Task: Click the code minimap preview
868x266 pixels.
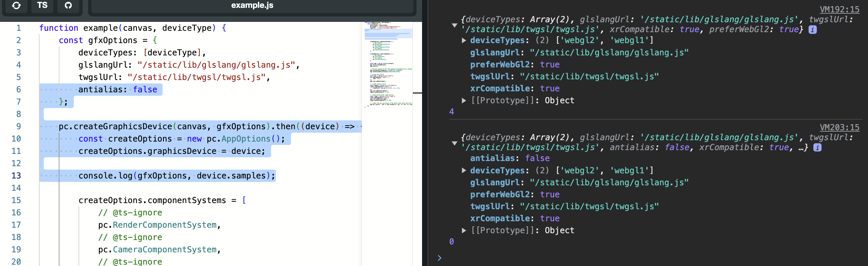Action: (x=388, y=68)
